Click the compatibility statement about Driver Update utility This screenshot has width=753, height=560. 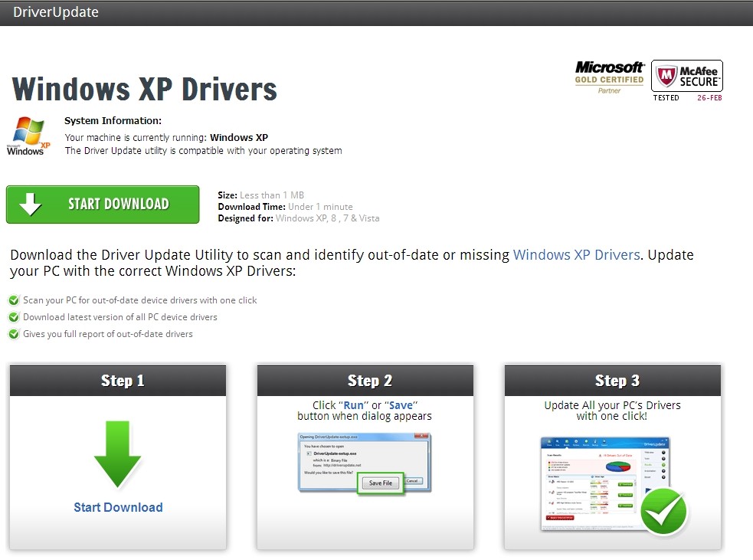[x=203, y=151]
